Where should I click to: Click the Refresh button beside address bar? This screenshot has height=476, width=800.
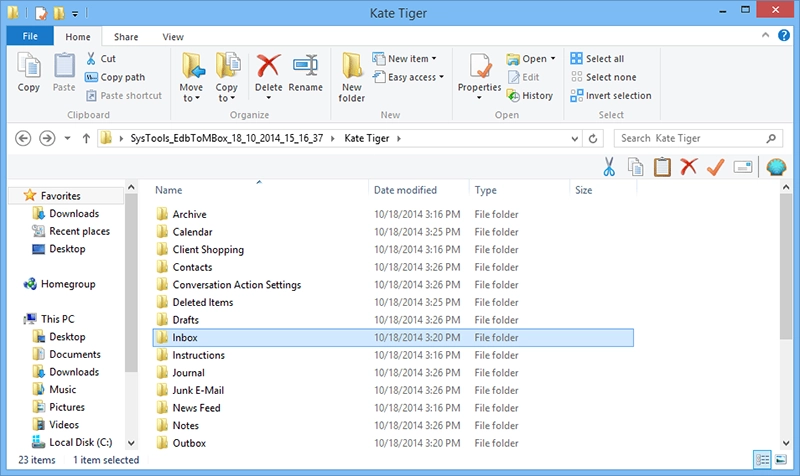point(593,138)
